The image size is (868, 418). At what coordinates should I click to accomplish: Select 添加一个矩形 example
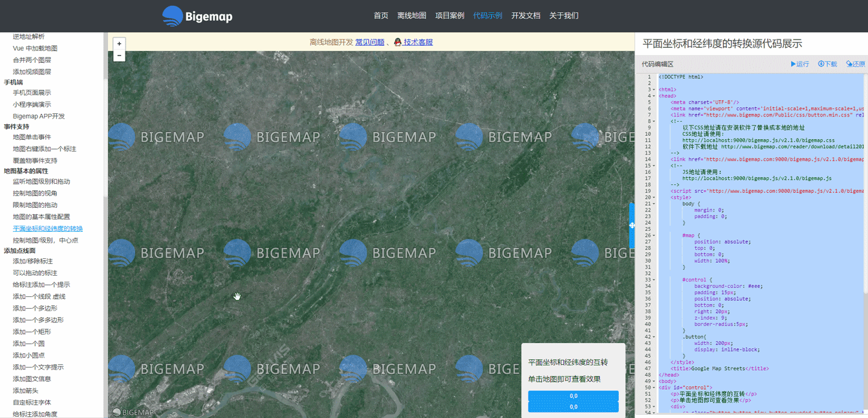click(32, 332)
